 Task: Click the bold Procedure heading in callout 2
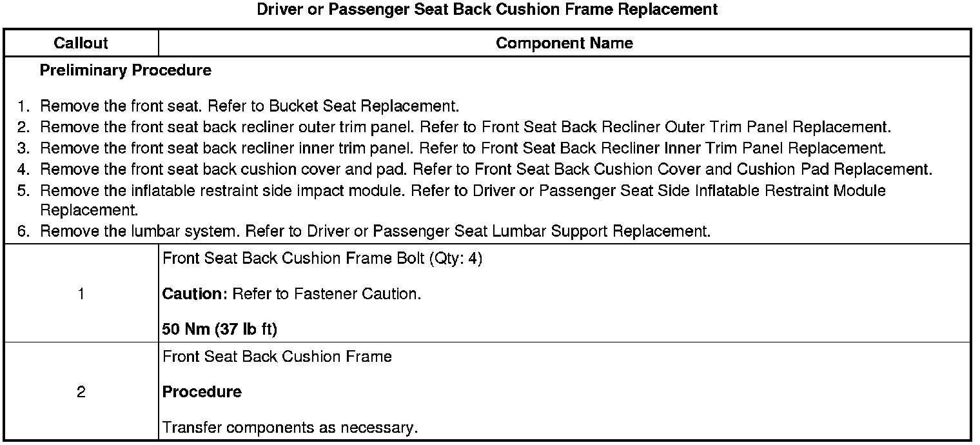click(x=202, y=392)
